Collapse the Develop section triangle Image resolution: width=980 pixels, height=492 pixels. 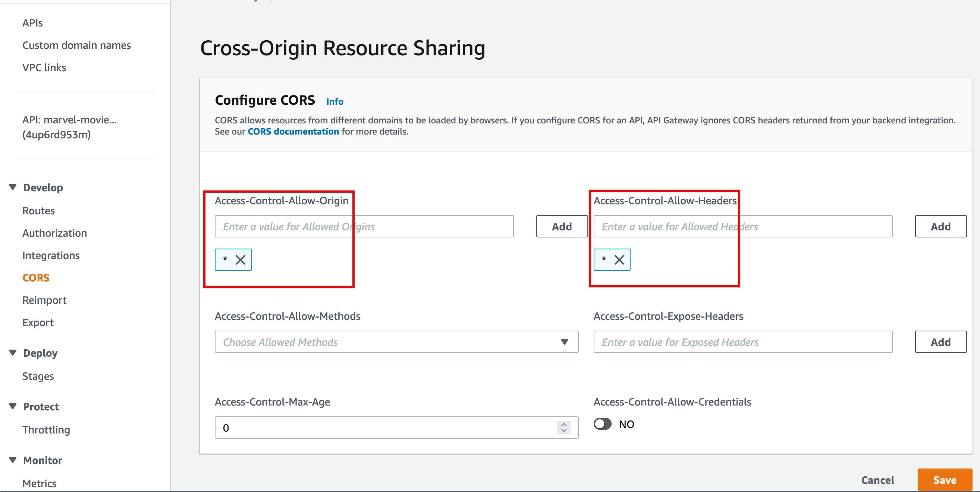[13, 187]
